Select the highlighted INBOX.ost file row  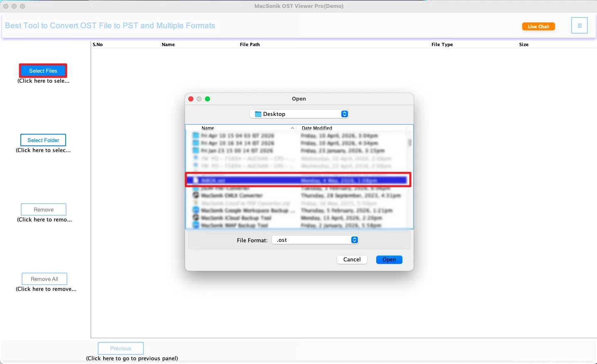coord(296,180)
